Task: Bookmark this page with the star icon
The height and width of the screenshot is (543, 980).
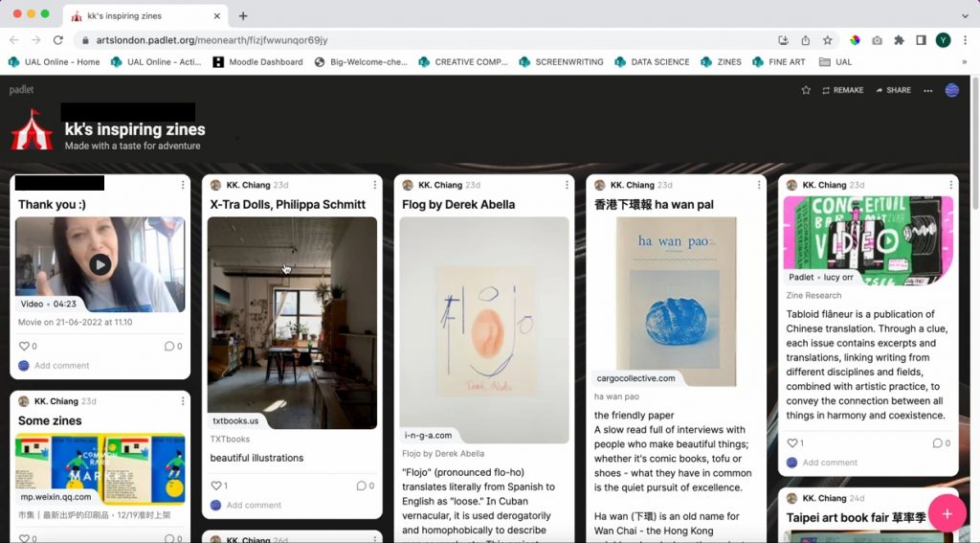Action: [828, 40]
